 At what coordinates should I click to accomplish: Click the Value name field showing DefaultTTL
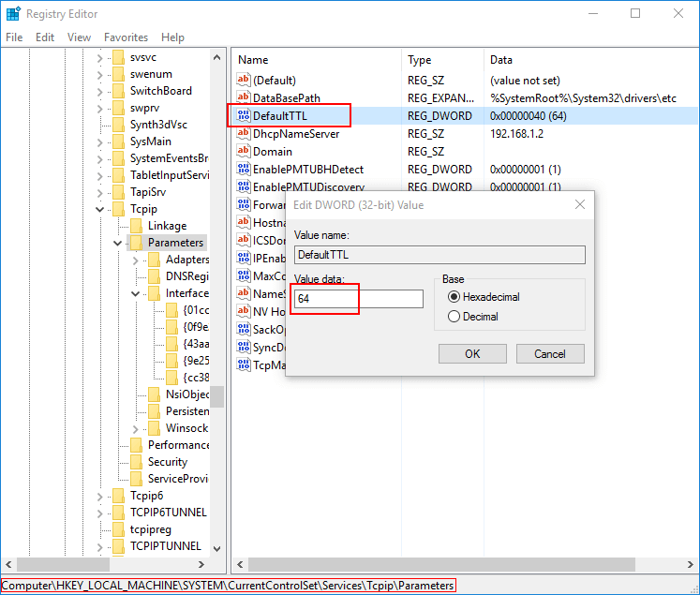point(439,255)
